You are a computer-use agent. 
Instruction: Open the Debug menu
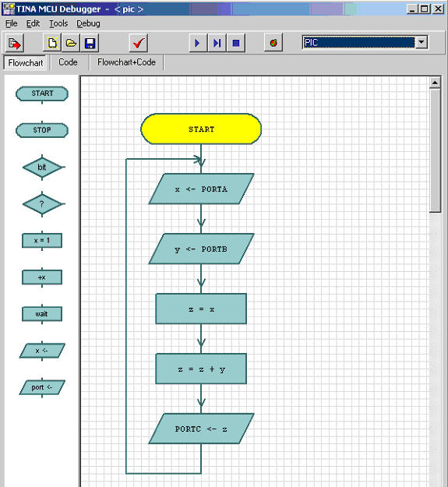point(88,23)
